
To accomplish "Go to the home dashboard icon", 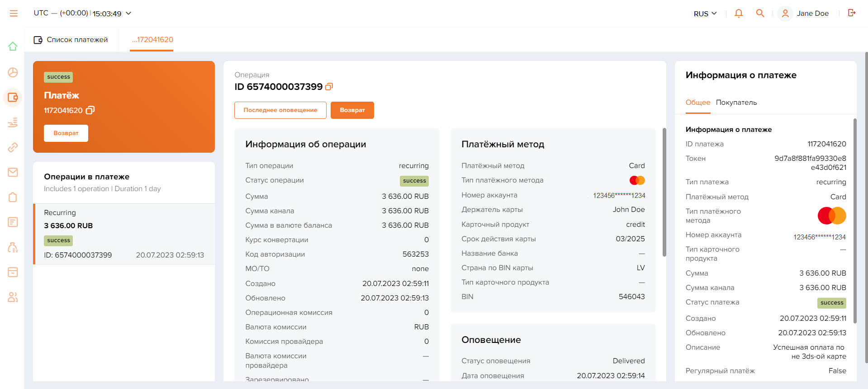I will 13,46.
